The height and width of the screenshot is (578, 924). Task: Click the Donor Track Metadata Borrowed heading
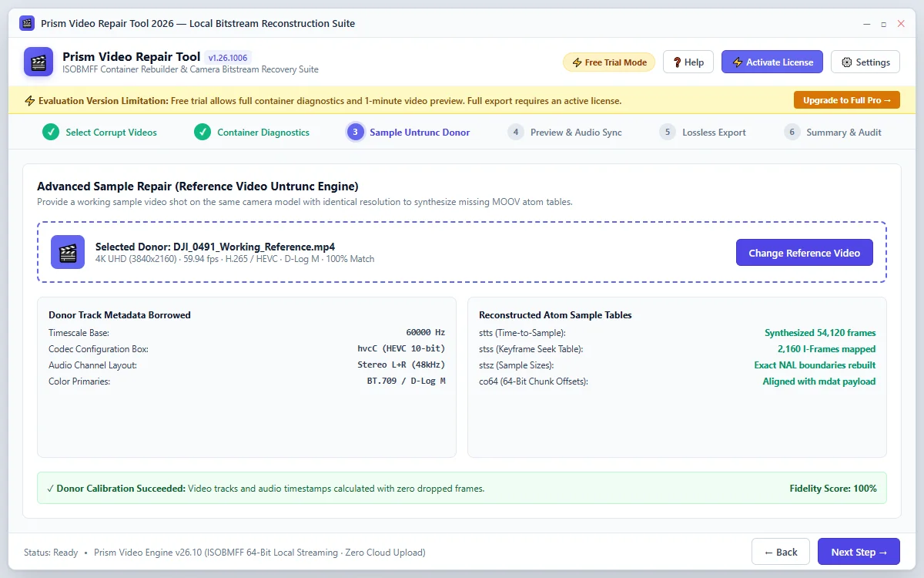point(119,315)
